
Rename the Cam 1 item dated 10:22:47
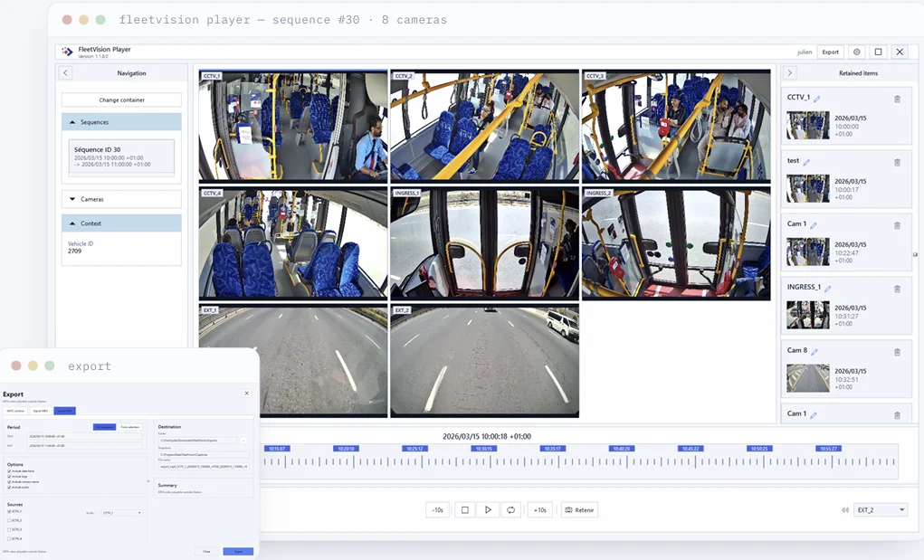pyautogui.click(x=814, y=225)
